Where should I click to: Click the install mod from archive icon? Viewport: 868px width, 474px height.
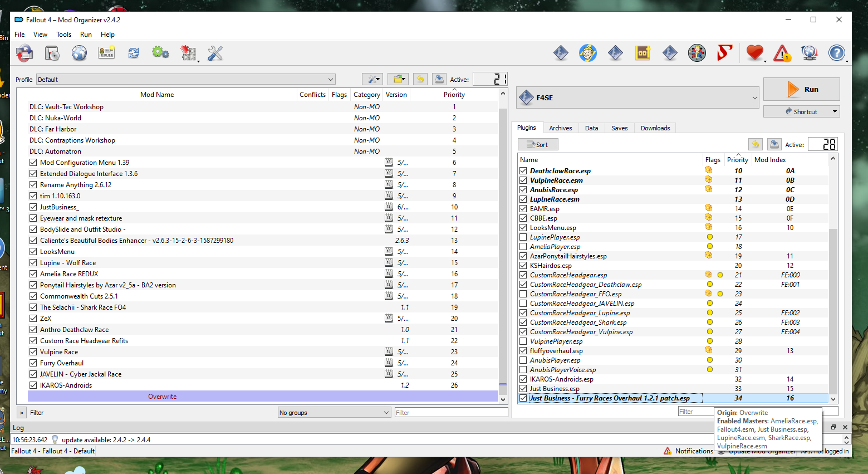(52, 53)
